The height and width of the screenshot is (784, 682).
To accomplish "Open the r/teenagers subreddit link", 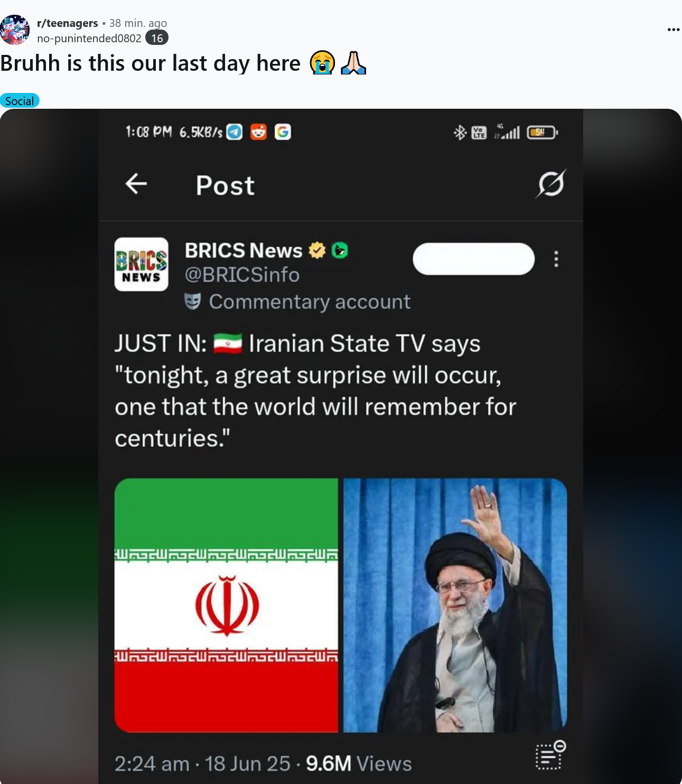I will [x=68, y=23].
